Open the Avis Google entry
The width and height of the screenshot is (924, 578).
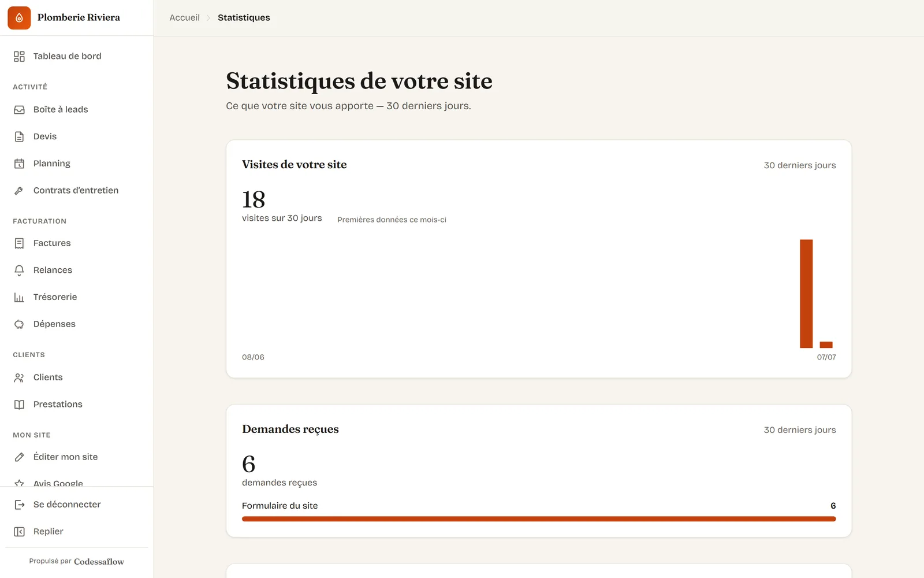click(77, 482)
